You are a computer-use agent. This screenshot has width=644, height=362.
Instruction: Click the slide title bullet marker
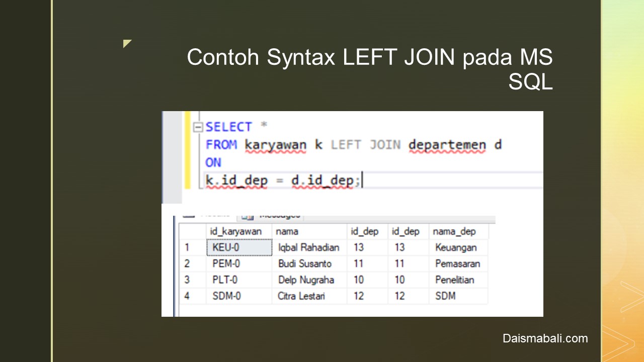[127, 44]
